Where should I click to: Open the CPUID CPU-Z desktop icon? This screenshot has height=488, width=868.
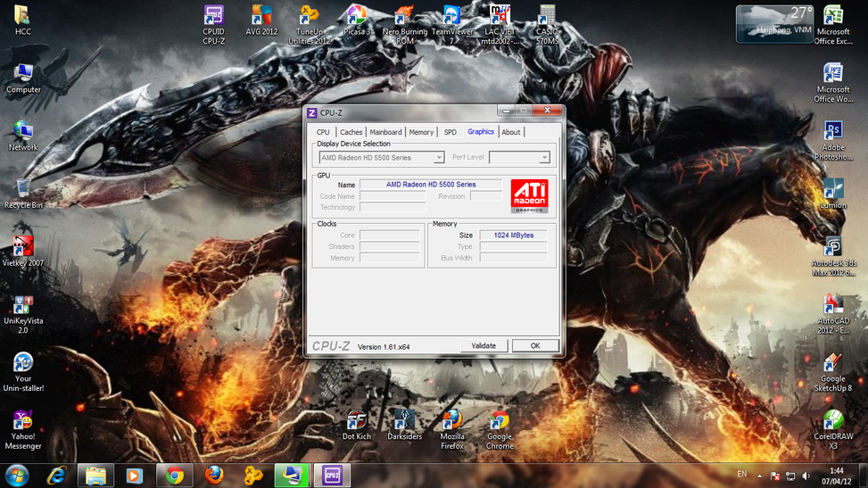coord(214,16)
